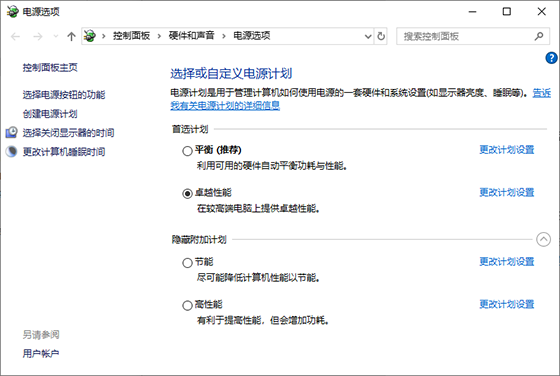Open the 告诉我有关电源计划的详细信息 link
The image size is (560, 376).
tap(225, 106)
